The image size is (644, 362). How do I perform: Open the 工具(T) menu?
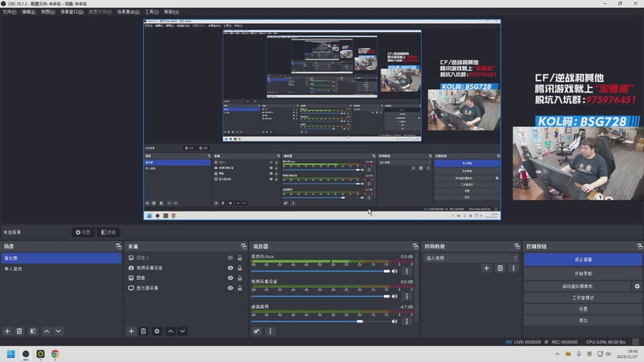151,12
